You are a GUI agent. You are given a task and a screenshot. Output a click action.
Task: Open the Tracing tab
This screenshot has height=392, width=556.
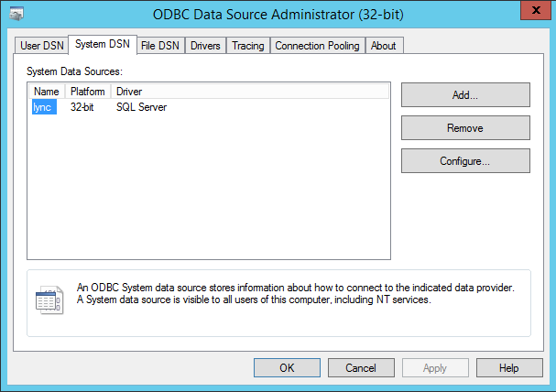(247, 46)
